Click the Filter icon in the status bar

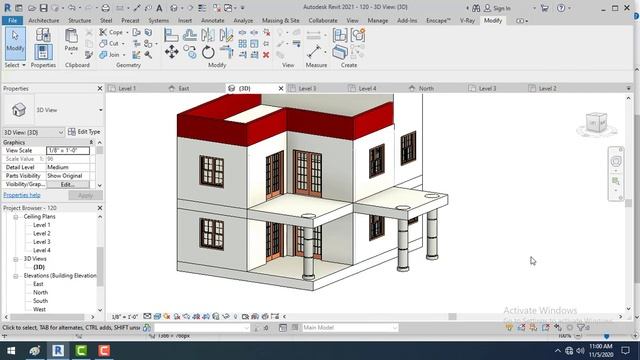(x=582, y=327)
